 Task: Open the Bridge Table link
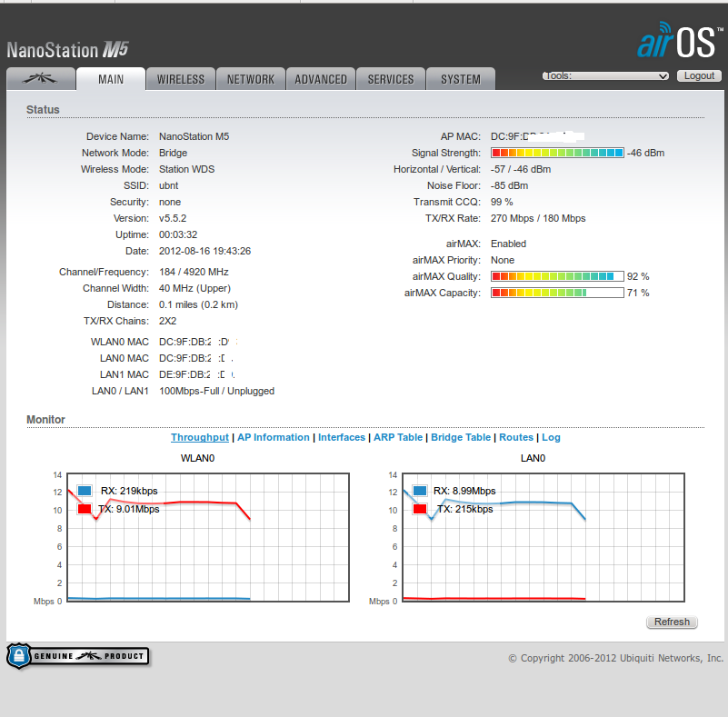click(x=461, y=437)
